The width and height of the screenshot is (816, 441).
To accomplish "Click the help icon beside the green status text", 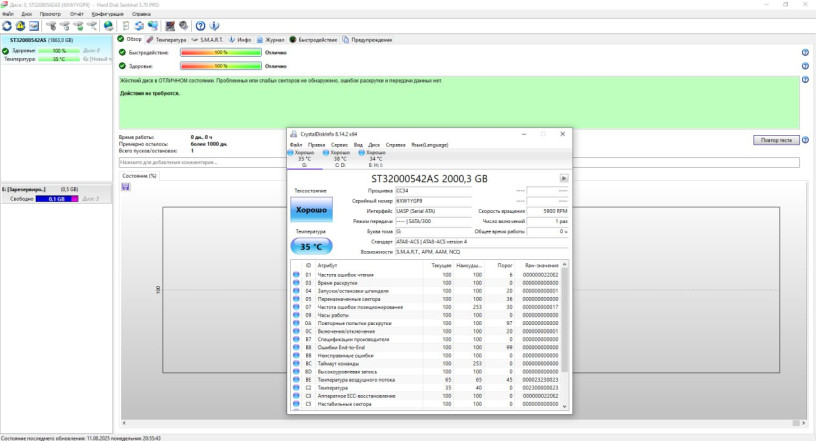I will pos(805,80).
